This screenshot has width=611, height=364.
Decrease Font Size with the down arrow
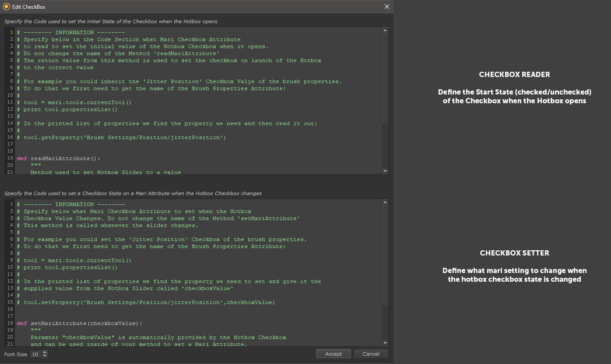(45, 356)
